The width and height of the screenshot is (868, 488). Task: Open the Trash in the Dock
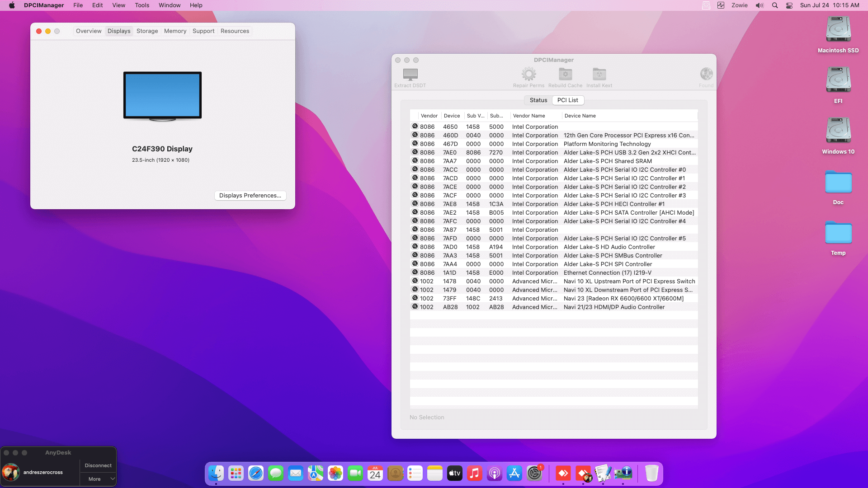coord(651,473)
